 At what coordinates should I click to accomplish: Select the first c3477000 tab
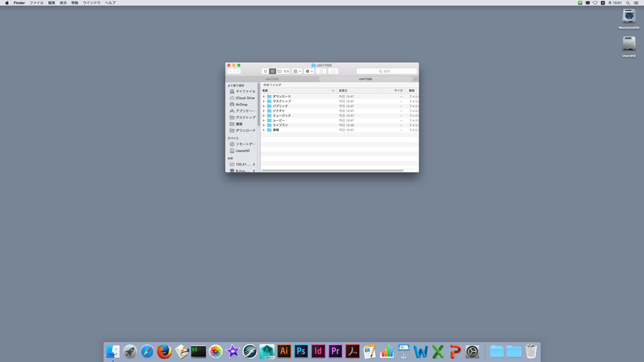coord(272,79)
